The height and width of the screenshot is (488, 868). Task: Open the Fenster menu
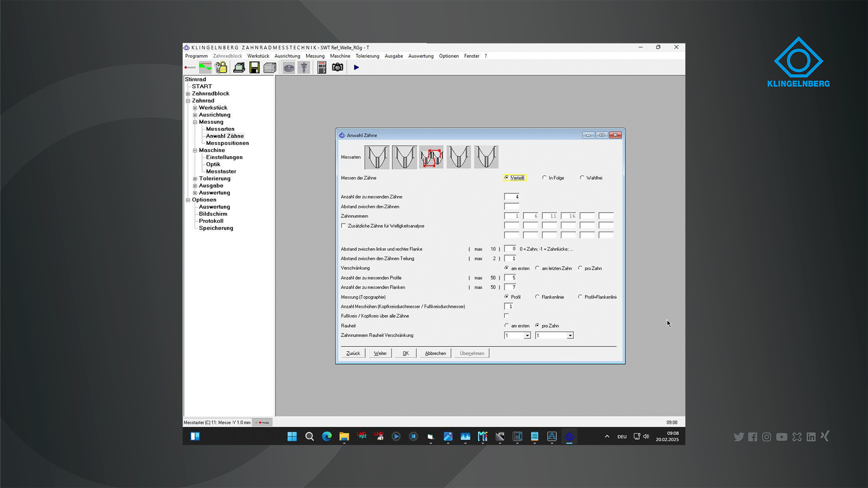(x=472, y=56)
